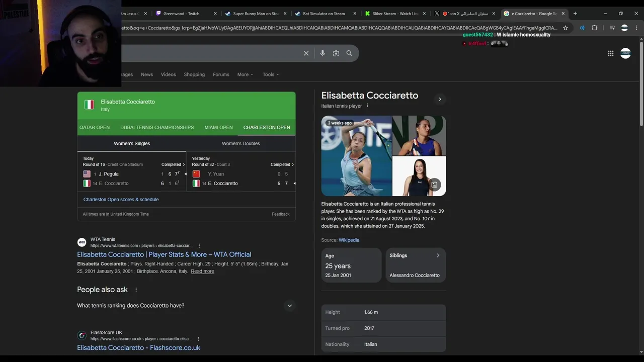Screen dimensions: 644x362
Task: Select the Videos search filter
Action: click(x=169, y=74)
